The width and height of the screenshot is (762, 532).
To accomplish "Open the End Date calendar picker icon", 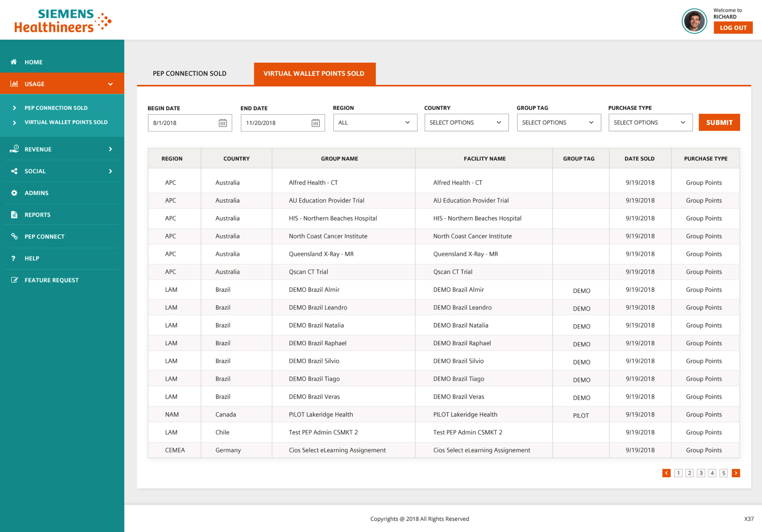I will coord(315,123).
